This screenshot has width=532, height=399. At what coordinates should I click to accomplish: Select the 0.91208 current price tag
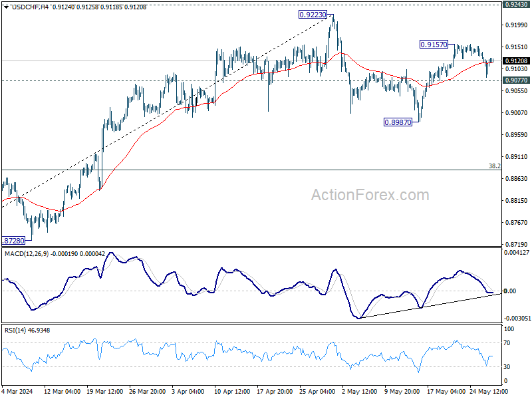point(517,61)
